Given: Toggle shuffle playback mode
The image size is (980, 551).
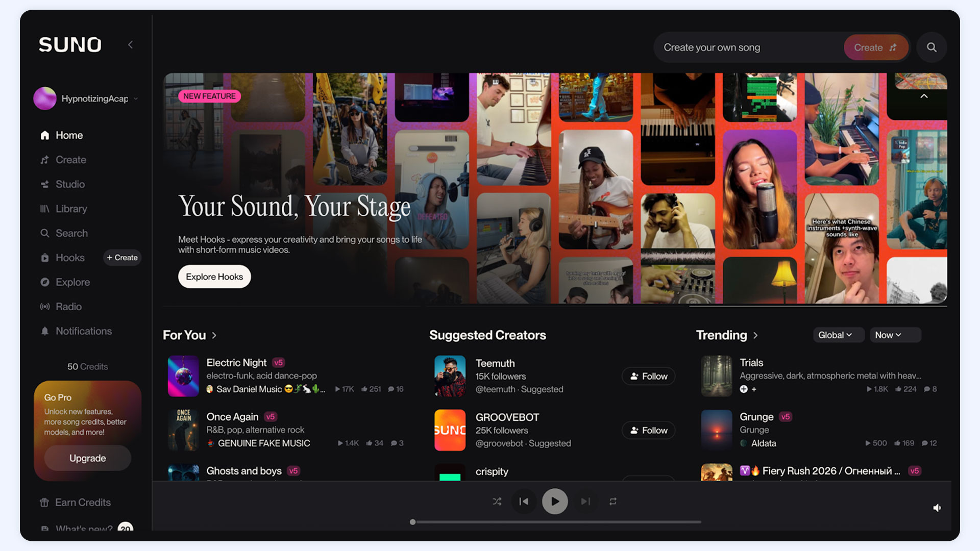Looking at the screenshot, I should (497, 502).
